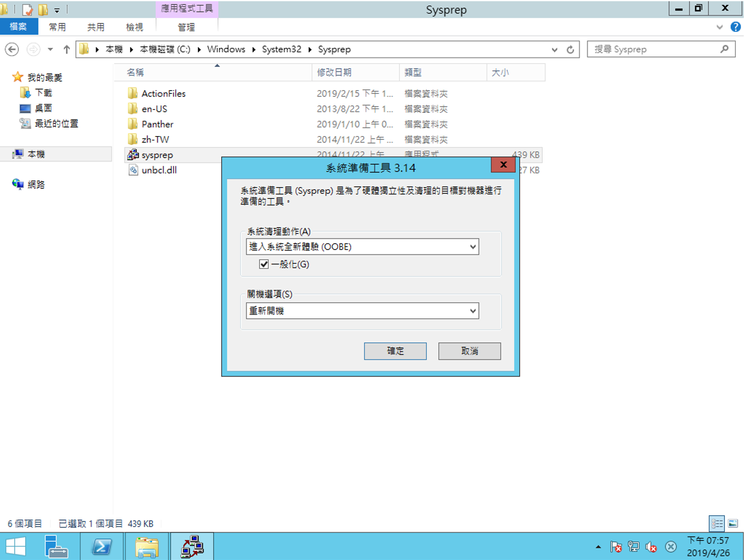745x560 pixels.
Task: Open File Explorer taskbar icon
Action: 147,546
